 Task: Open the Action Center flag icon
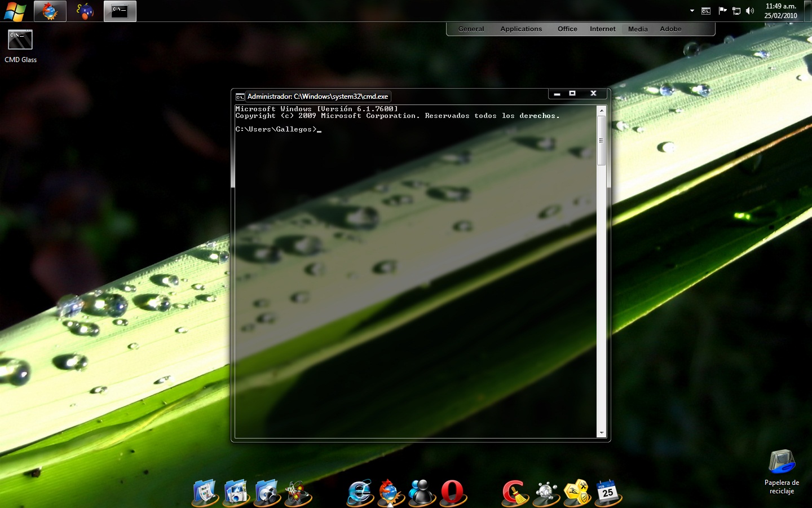[x=722, y=11]
